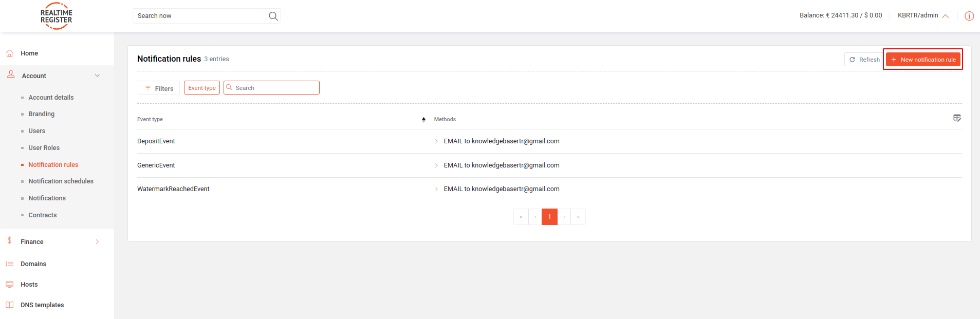Click the Hosts monitor icon
The image size is (980, 319).
pyautogui.click(x=10, y=284)
